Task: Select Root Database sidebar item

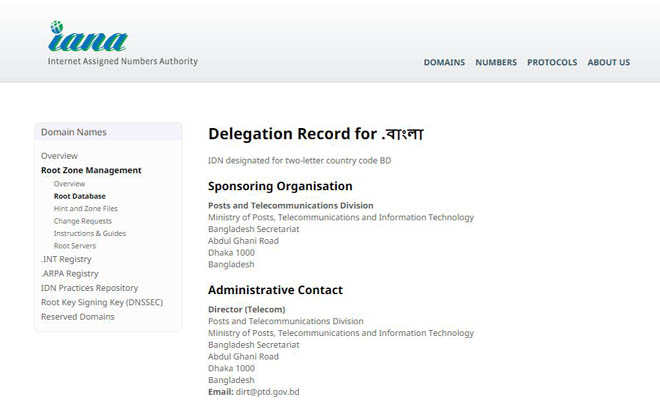Action: tap(80, 196)
